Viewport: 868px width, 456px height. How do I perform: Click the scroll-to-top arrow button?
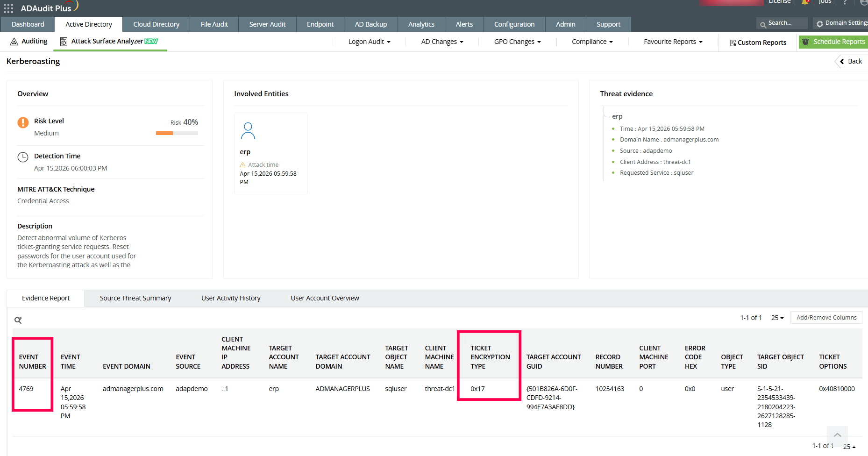tap(837, 435)
